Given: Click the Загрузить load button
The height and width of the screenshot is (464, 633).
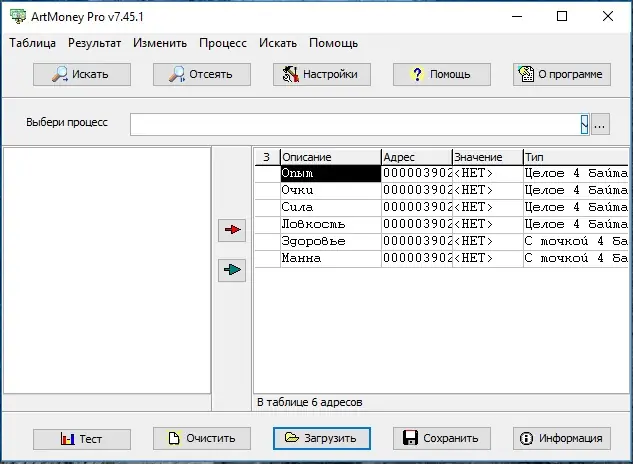Looking at the screenshot, I should [x=322, y=439].
